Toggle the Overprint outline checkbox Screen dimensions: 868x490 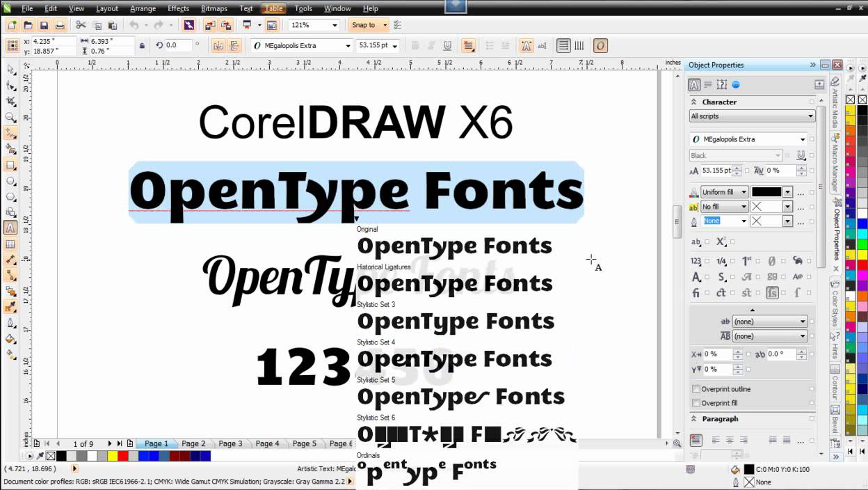[x=696, y=389]
